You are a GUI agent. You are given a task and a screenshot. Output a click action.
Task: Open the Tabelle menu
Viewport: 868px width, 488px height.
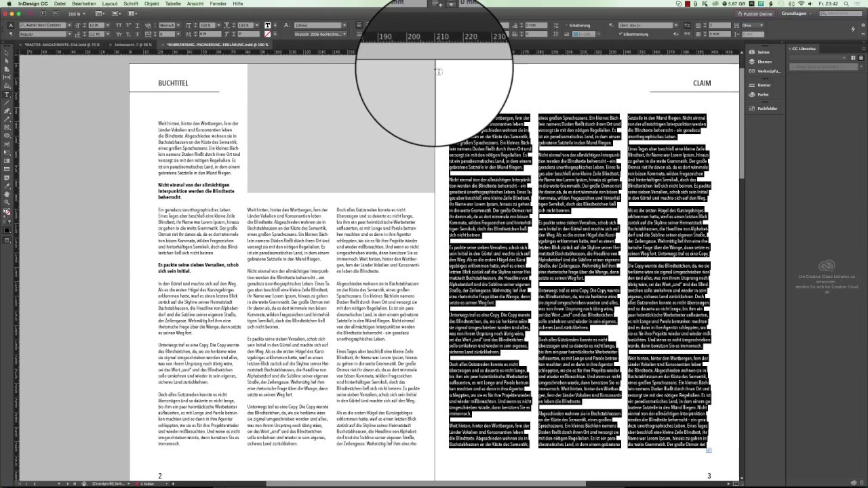[173, 4]
